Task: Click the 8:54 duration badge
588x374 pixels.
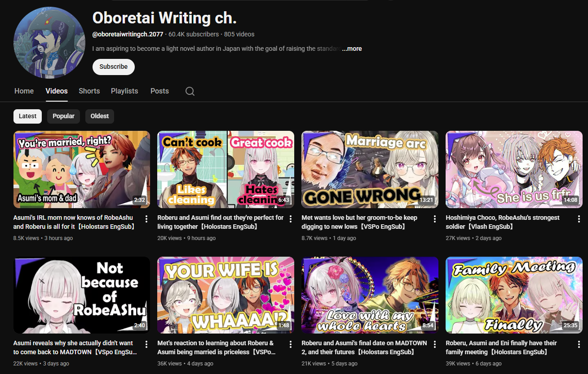Action: pos(428,325)
